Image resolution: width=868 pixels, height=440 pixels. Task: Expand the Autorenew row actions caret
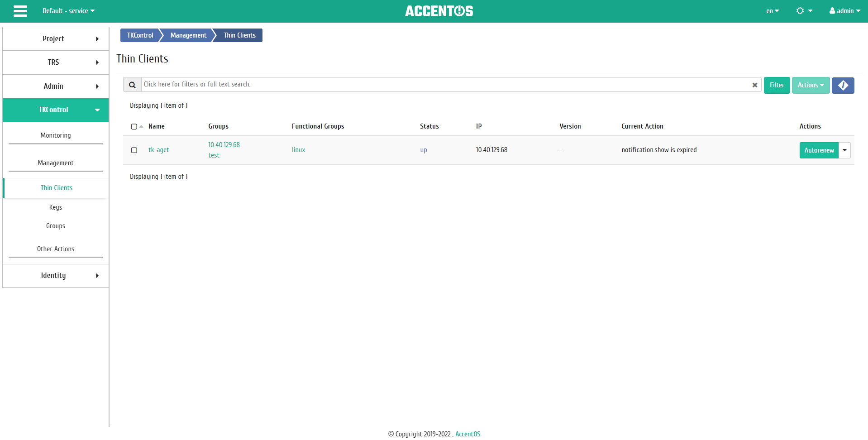(x=844, y=150)
